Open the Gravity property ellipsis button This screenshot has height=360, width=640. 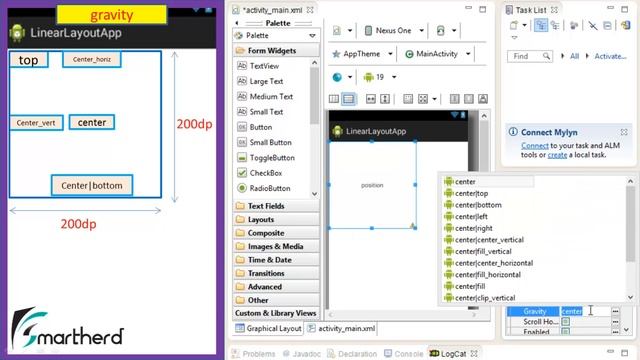(615, 311)
